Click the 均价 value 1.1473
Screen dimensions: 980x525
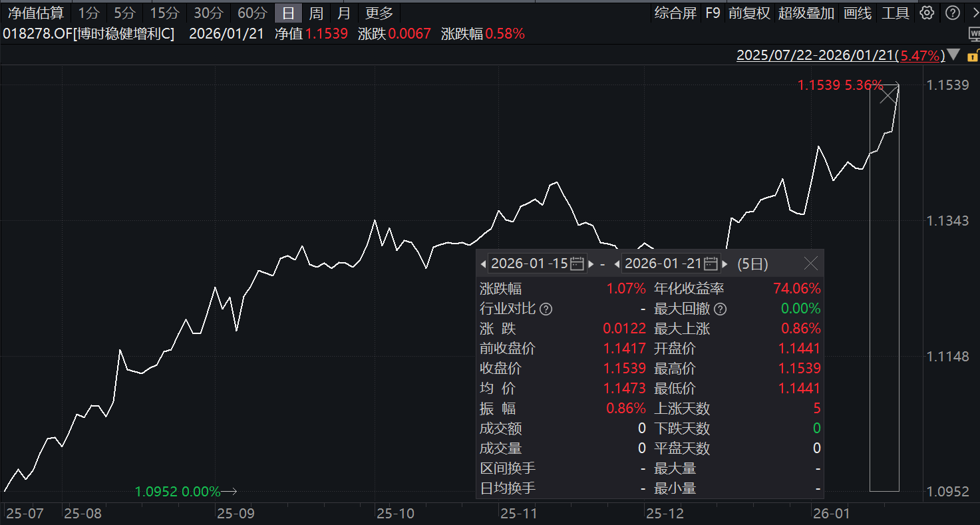625,389
